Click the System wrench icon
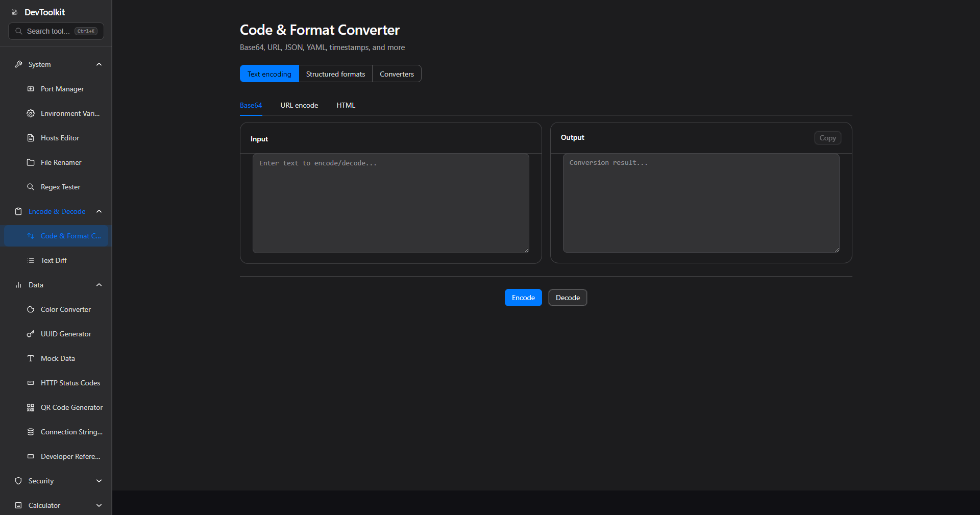980x515 pixels. (x=18, y=64)
